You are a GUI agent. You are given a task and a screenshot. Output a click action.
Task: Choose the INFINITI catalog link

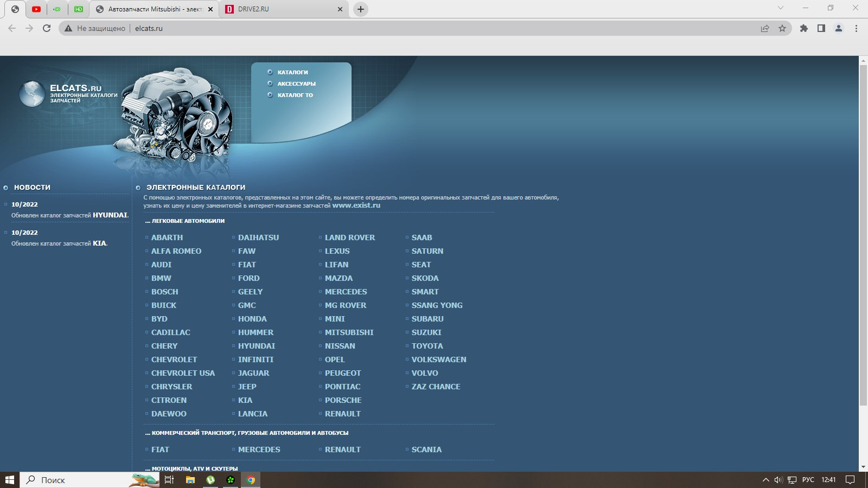[256, 359]
